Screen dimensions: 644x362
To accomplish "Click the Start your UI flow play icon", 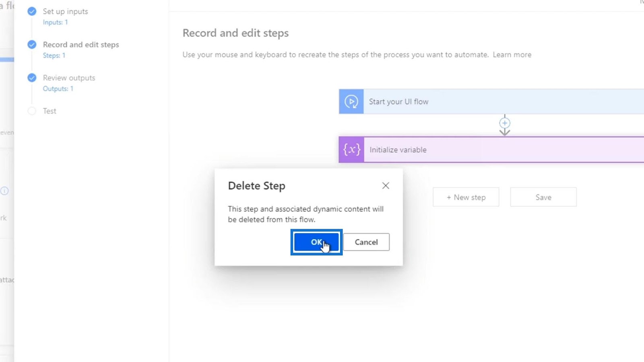I will pyautogui.click(x=351, y=102).
